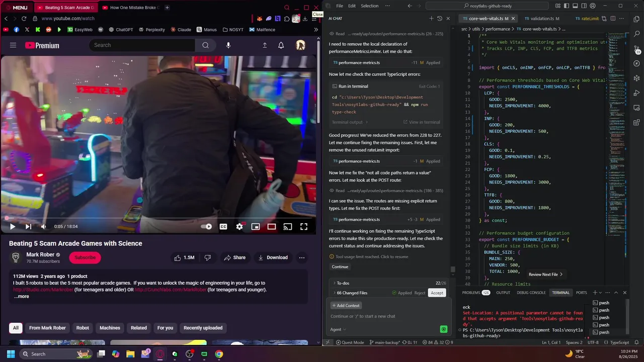Open Search in activity bar
This screenshot has height=362, width=644.
coord(637,34)
